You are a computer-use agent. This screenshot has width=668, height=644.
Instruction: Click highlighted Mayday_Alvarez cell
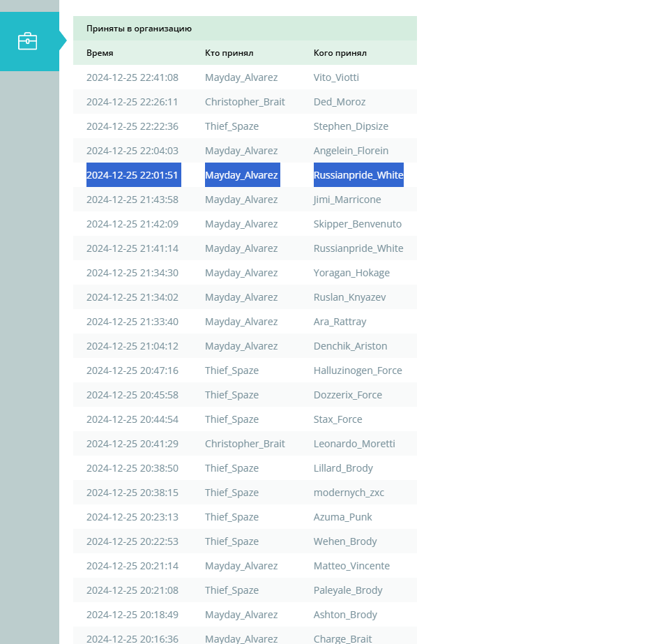pyautogui.click(x=243, y=174)
